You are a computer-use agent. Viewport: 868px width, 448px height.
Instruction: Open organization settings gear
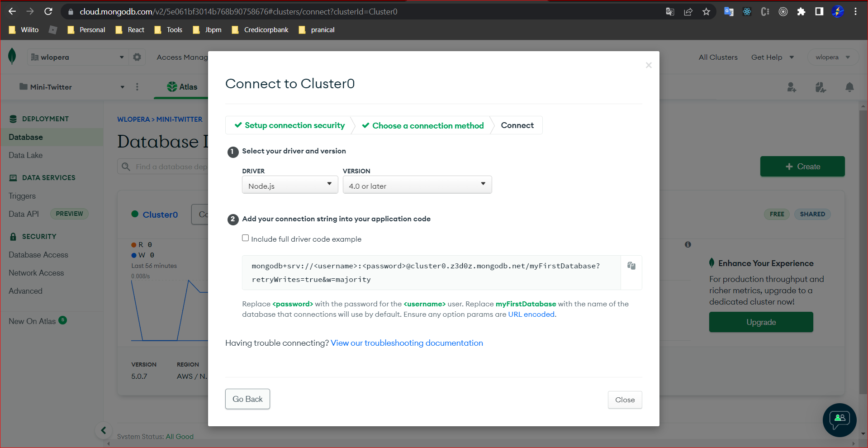point(137,57)
